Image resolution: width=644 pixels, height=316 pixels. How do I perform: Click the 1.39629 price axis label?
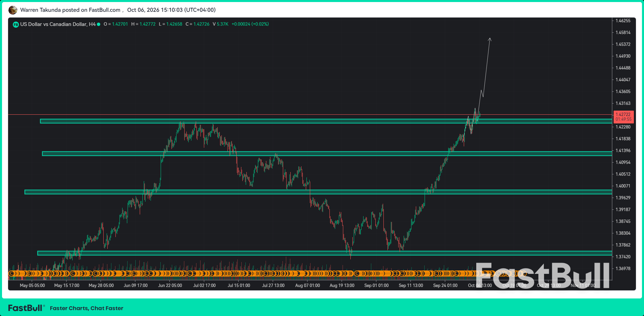tap(623, 198)
